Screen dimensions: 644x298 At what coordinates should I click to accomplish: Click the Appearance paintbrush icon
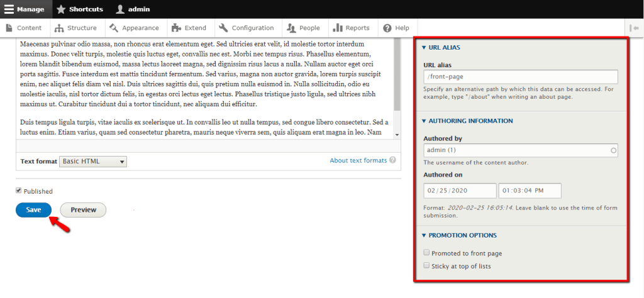(114, 28)
